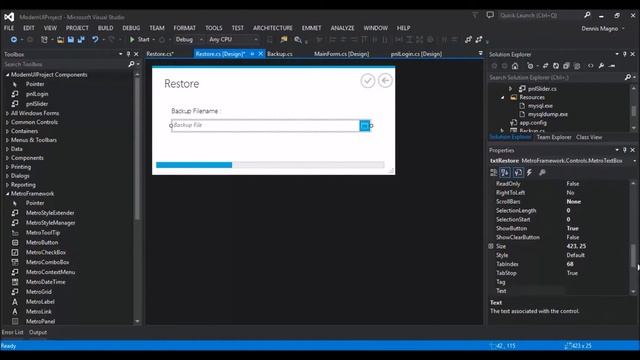The width and height of the screenshot is (640, 360).
Task: Select app.config in Solution Explorer
Action: click(x=533, y=122)
